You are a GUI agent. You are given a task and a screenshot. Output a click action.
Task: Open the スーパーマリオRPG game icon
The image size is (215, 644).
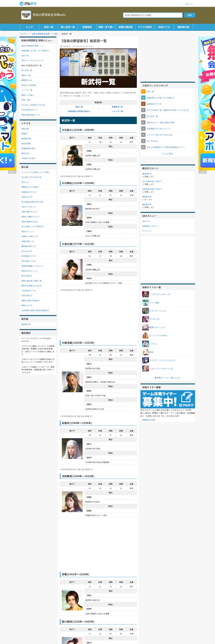(145, 336)
